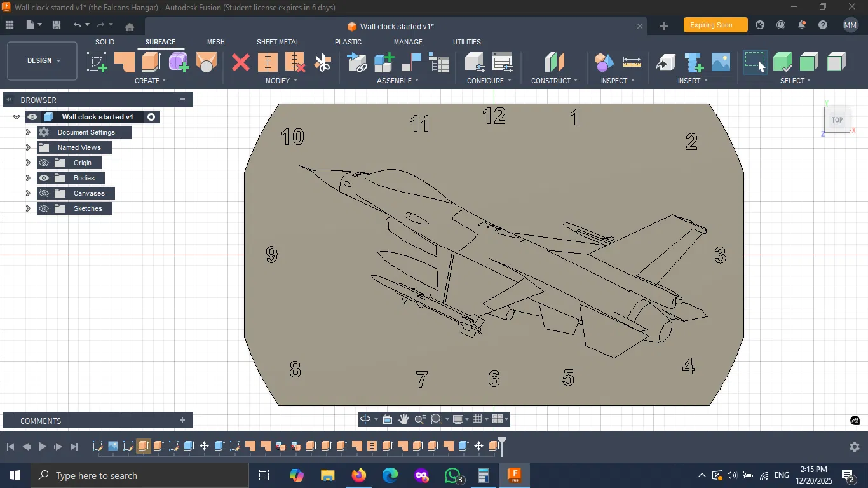
Task: Click the Extrude surface tool
Action: [151, 62]
